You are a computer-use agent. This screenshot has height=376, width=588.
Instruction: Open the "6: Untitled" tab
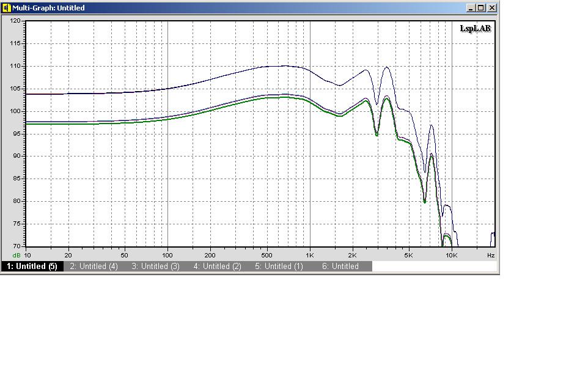point(340,267)
